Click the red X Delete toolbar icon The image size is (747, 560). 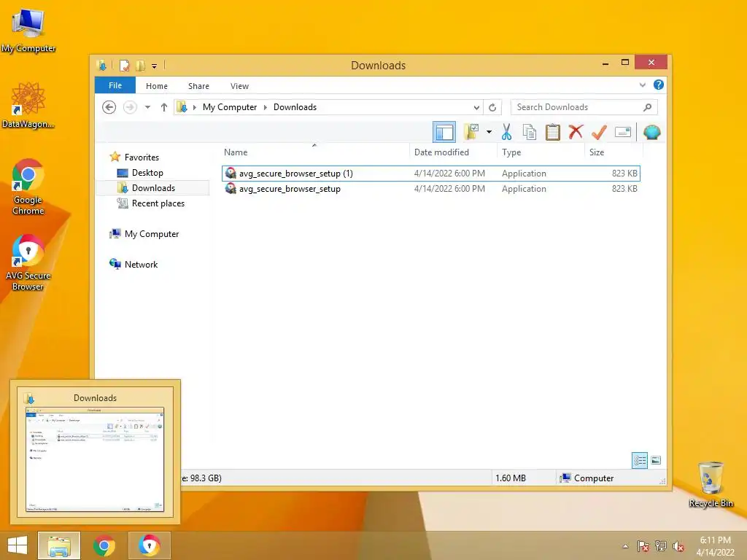click(576, 131)
